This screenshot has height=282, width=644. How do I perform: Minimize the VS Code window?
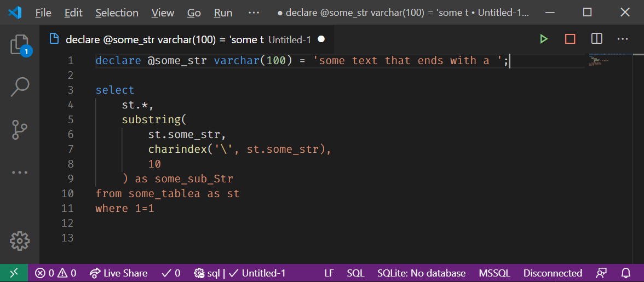pyautogui.click(x=550, y=12)
